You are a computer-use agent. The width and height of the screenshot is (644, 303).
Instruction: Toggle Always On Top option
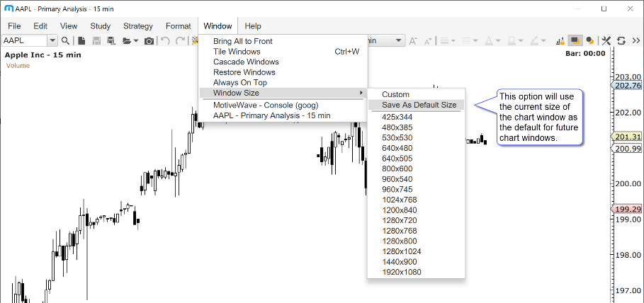coord(239,83)
